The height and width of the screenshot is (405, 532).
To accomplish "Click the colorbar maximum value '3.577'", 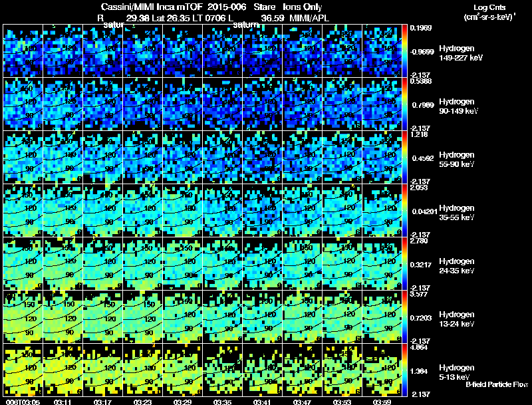I will pyautogui.click(x=419, y=294).
